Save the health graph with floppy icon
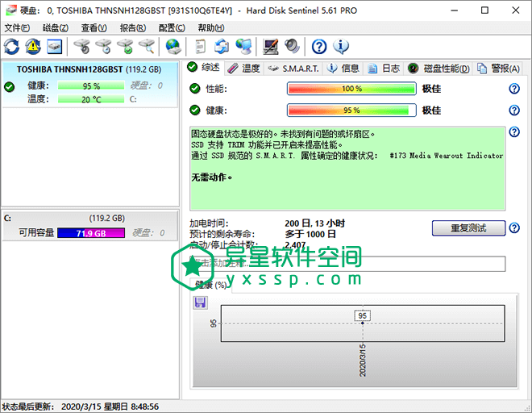The height and width of the screenshot is (413, 532). pos(200,302)
